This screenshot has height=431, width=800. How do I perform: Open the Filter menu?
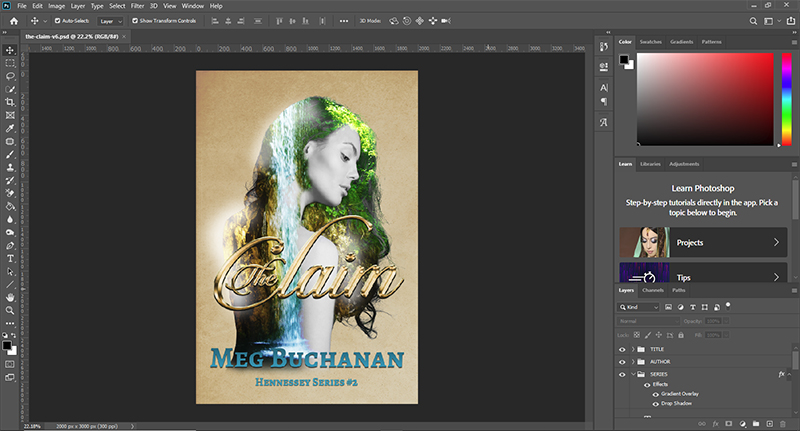tap(137, 6)
